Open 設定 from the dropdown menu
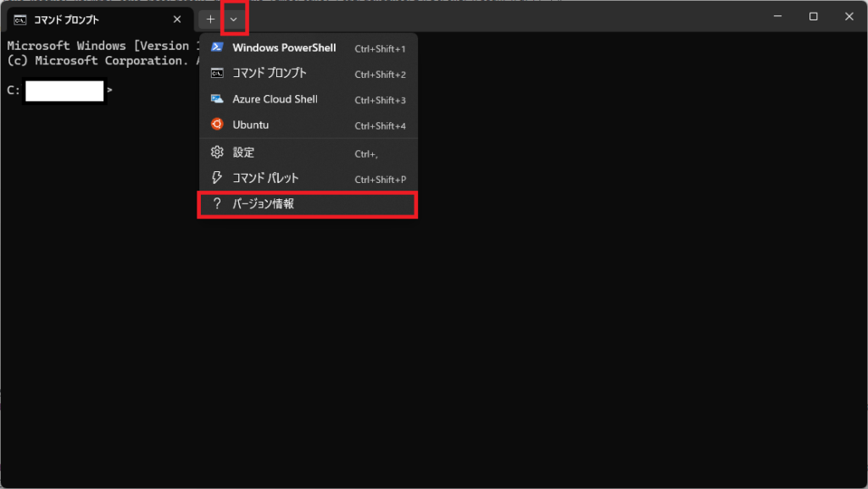The height and width of the screenshot is (489, 868). (x=309, y=153)
